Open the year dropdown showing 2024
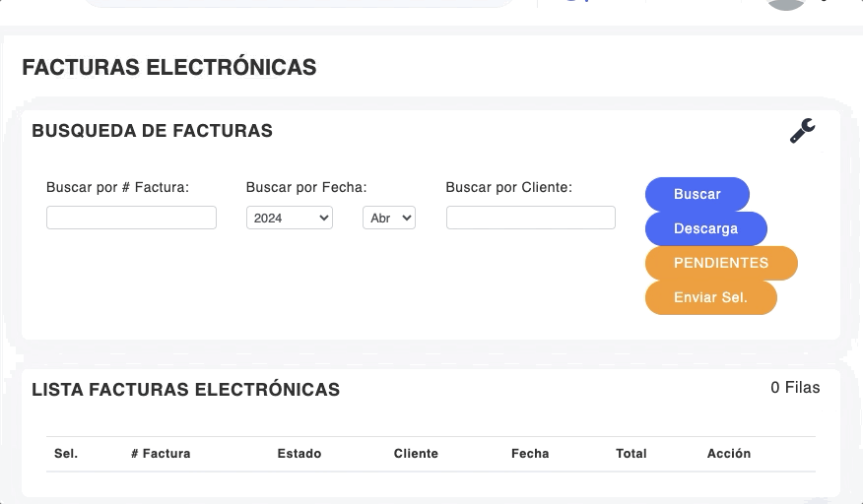 (289, 218)
